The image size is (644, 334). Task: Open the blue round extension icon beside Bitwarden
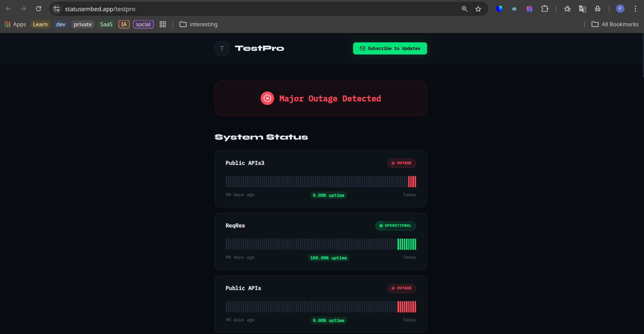pyautogui.click(x=514, y=9)
